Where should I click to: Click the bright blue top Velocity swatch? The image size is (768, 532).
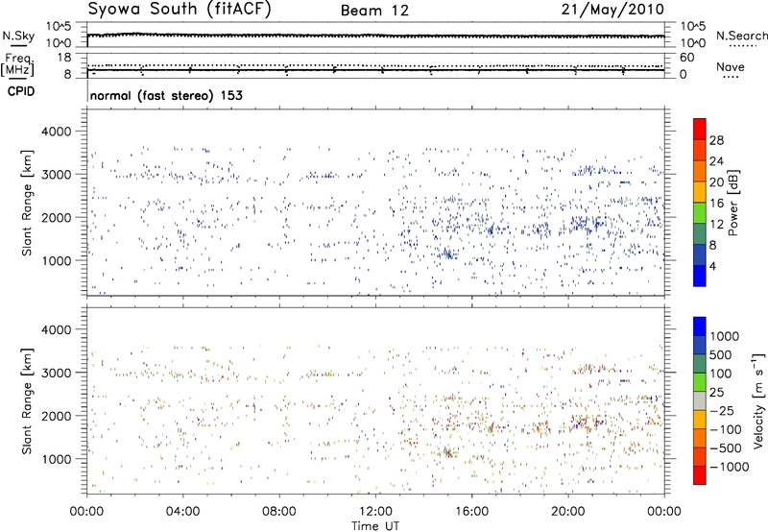click(700, 326)
